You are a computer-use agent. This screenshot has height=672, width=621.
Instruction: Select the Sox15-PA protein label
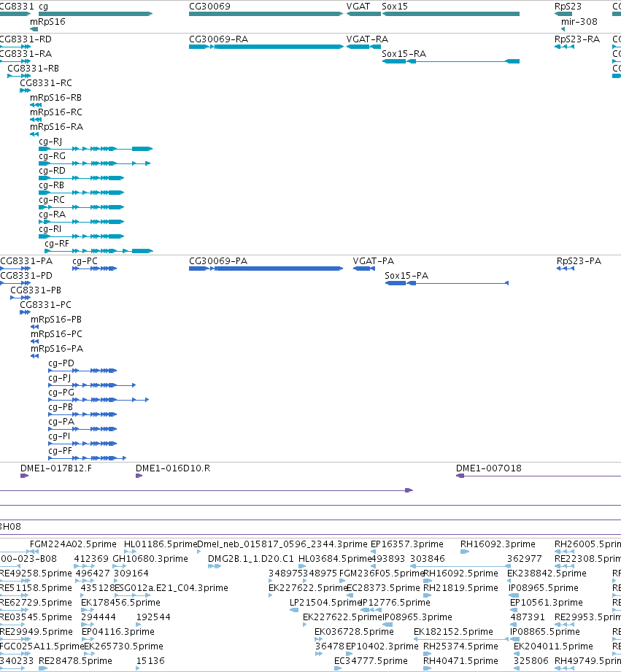406,275
